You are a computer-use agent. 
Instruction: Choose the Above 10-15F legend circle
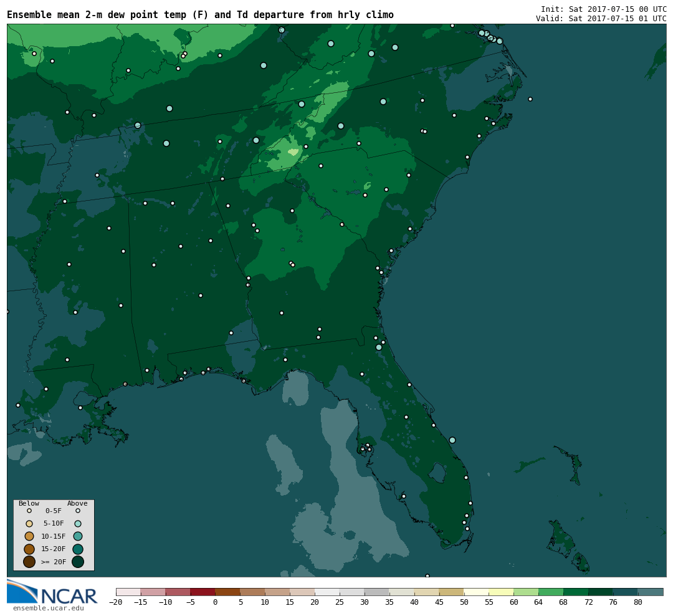pos(78,536)
